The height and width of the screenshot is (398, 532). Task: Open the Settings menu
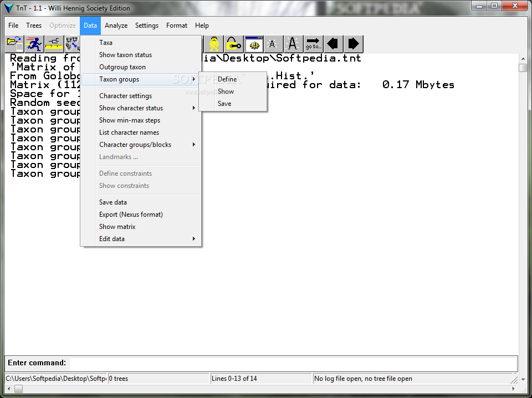pos(146,25)
